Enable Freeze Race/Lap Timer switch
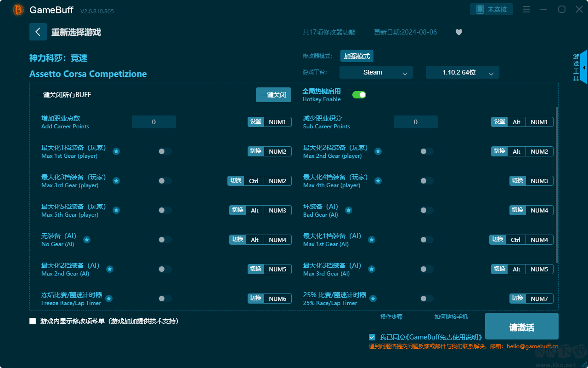The image size is (588, 368). pyautogui.click(x=165, y=299)
